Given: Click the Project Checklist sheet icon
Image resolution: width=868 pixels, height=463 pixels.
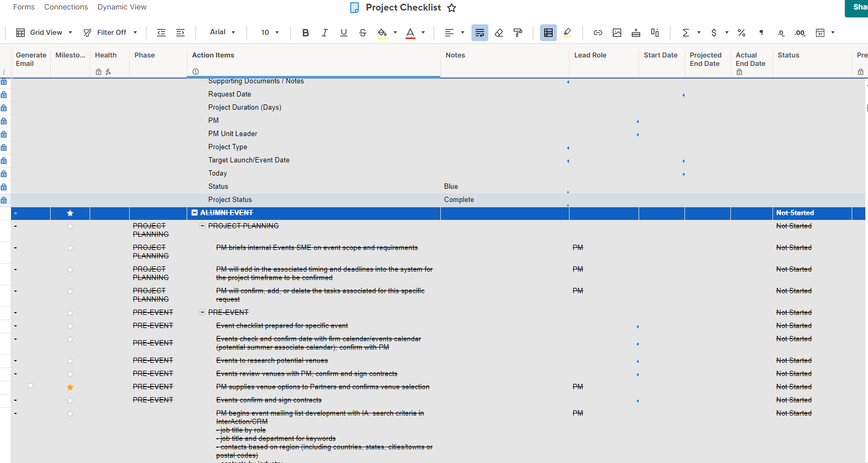Looking at the screenshot, I should pos(355,7).
